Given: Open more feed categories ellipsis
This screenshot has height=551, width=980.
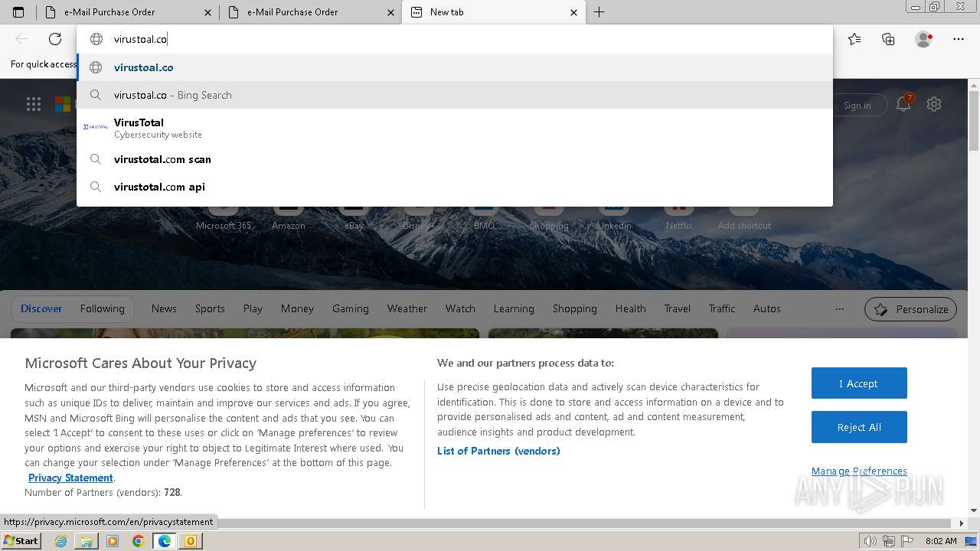Looking at the screenshot, I should pyautogui.click(x=840, y=309).
